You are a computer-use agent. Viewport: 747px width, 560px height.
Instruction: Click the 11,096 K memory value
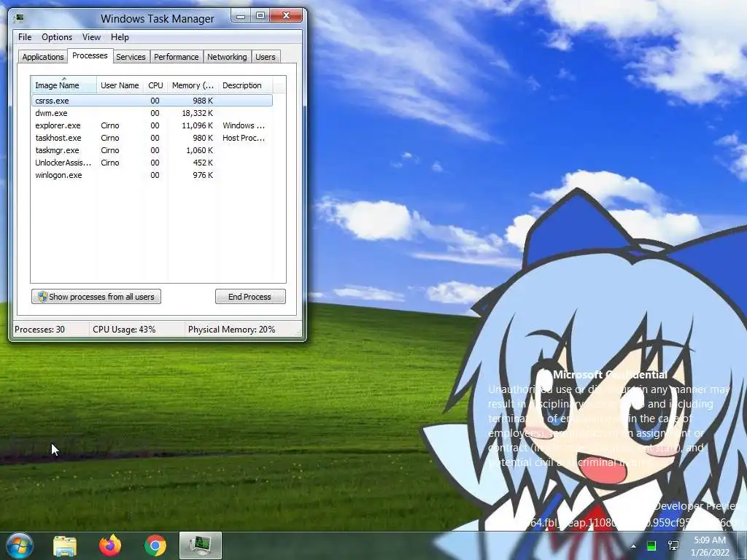(x=197, y=125)
